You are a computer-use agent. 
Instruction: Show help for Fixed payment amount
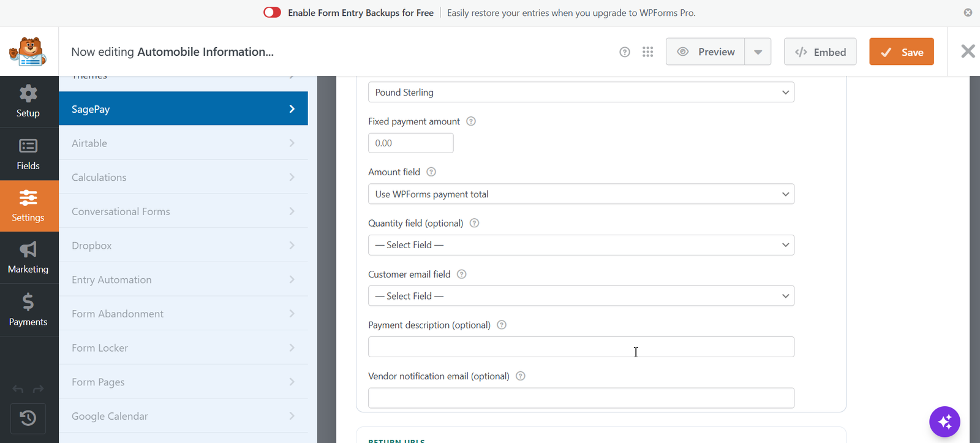coord(471,121)
